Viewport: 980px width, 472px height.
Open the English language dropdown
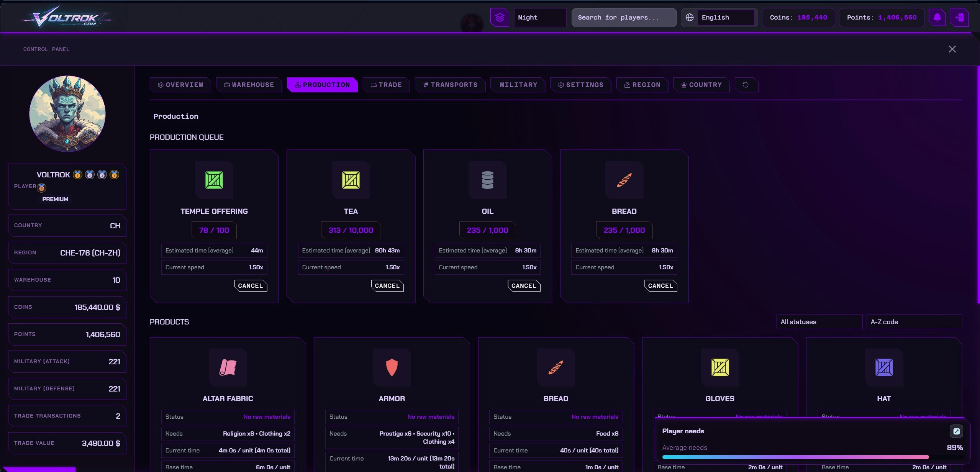[725, 18]
